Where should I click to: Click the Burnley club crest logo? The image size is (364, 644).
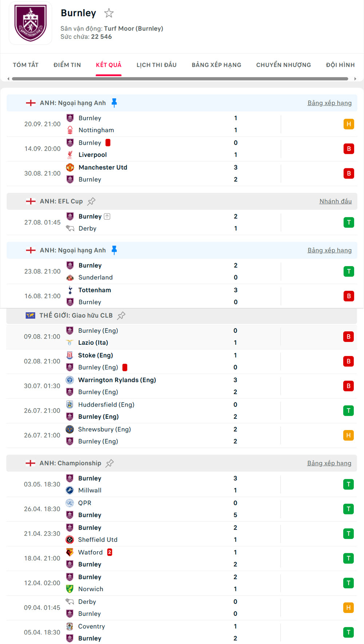point(31,23)
